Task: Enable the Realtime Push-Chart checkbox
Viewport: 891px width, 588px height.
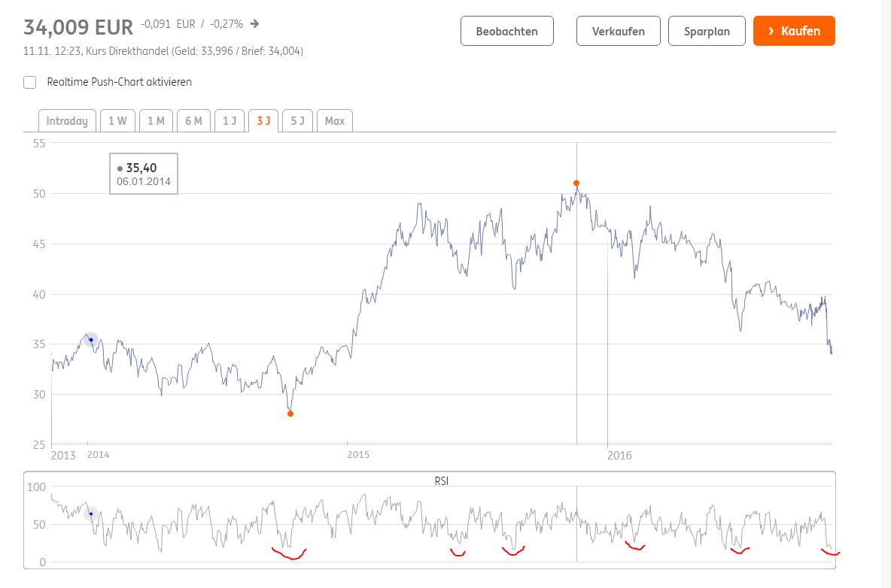Action: [x=30, y=82]
